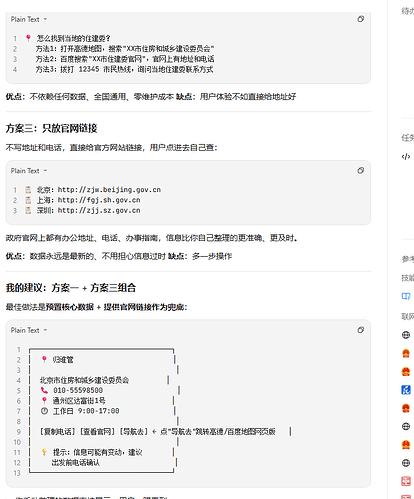
Task: Click the Shanghai URL http://fgj.sh.gov.cn
Action: 99,200
